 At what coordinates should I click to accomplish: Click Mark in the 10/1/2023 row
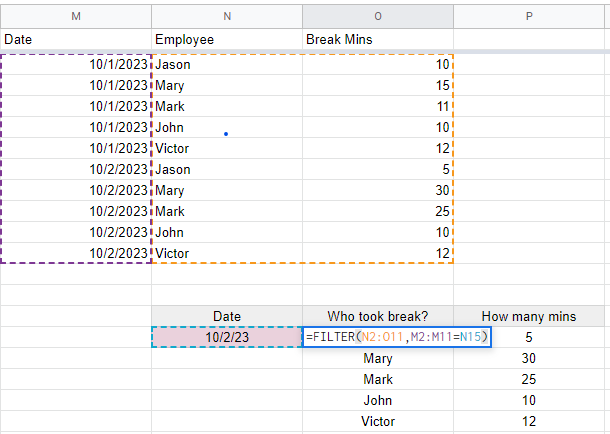(x=227, y=106)
